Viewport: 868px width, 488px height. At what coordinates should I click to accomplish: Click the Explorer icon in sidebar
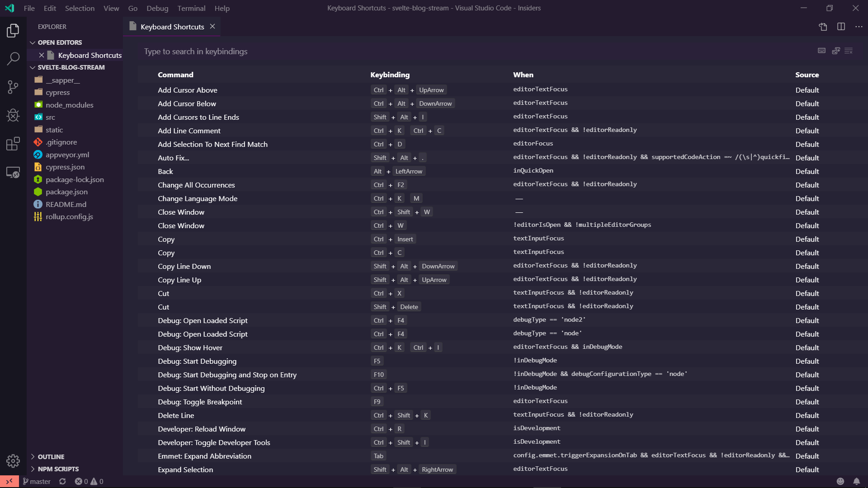(x=13, y=30)
